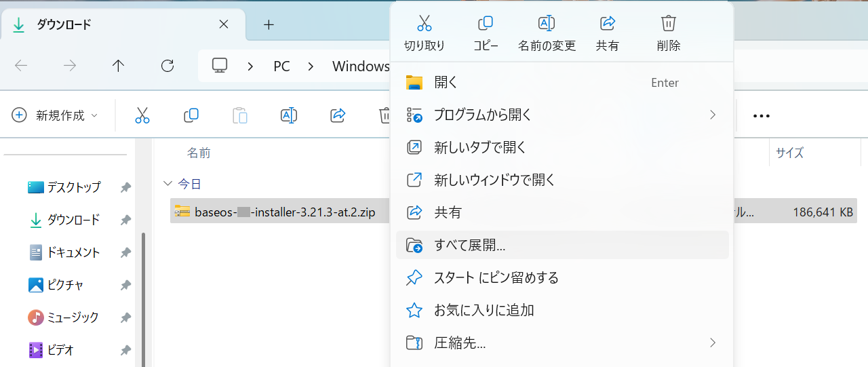Viewport: 868px width, 367px height.
Task: Choose 新しいタブで開く from context menu
Action: 480,147
